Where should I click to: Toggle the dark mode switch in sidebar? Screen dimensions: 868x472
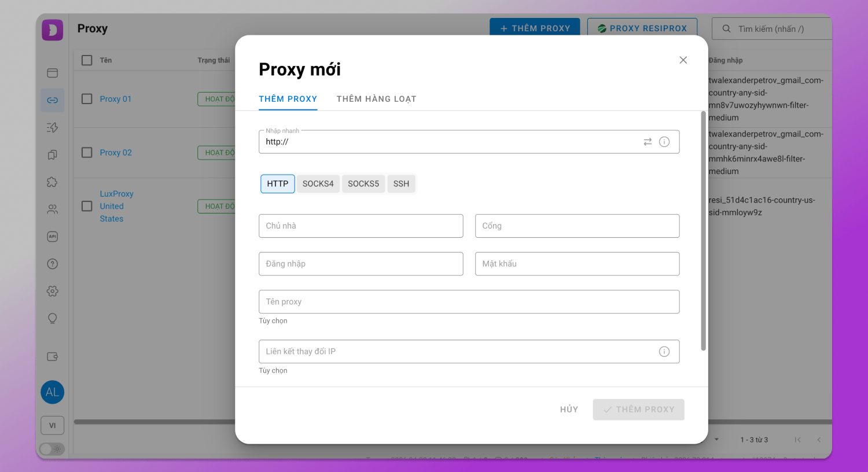point(52,449)
